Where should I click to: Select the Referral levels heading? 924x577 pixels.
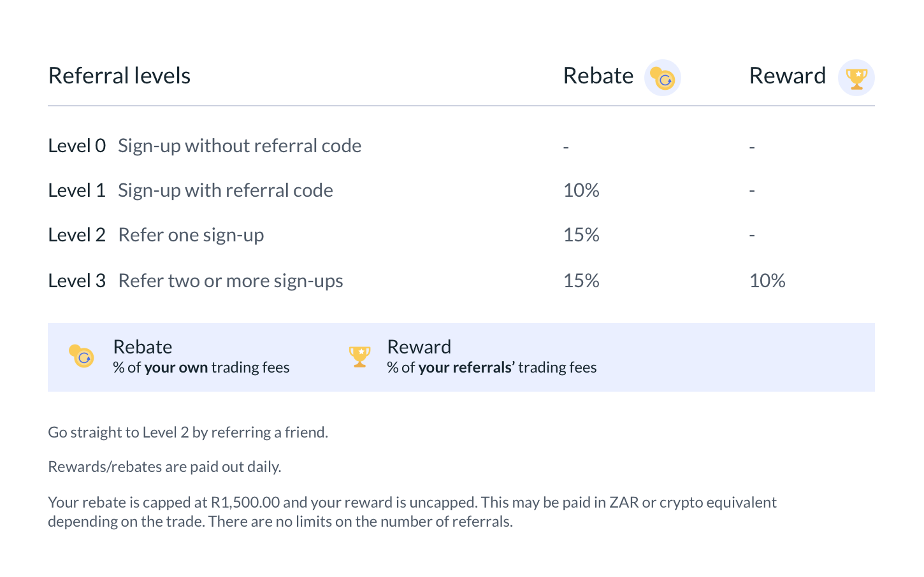pyautogui.click(x=119, y=76)
